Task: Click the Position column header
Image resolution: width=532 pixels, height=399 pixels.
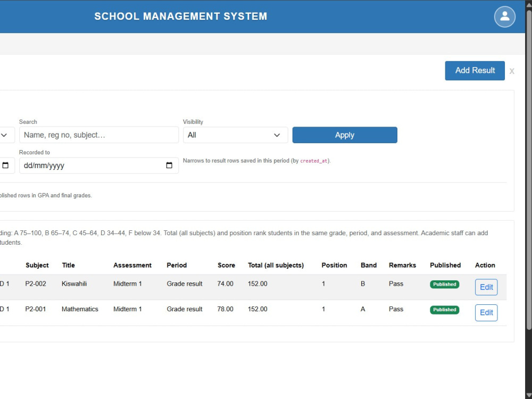Action: click(334, 265)
